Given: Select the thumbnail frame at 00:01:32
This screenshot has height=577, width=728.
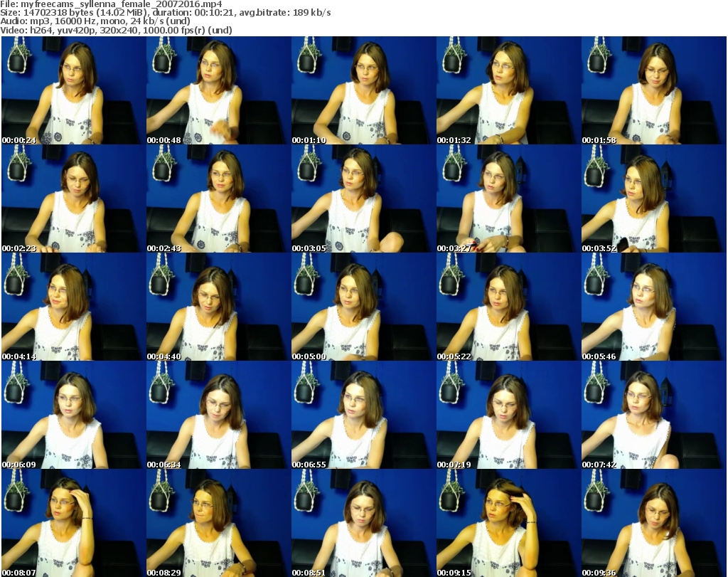Looking at the screenshot, I should click(x=508, y=90).
